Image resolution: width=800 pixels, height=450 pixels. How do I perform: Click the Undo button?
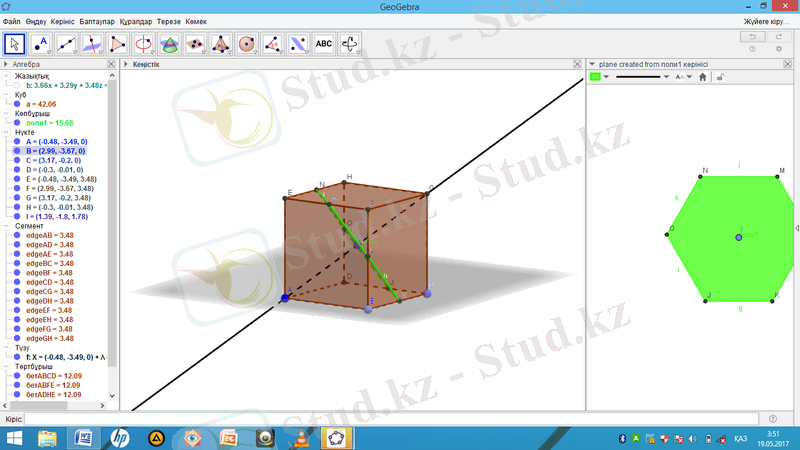tap(751, 37)
